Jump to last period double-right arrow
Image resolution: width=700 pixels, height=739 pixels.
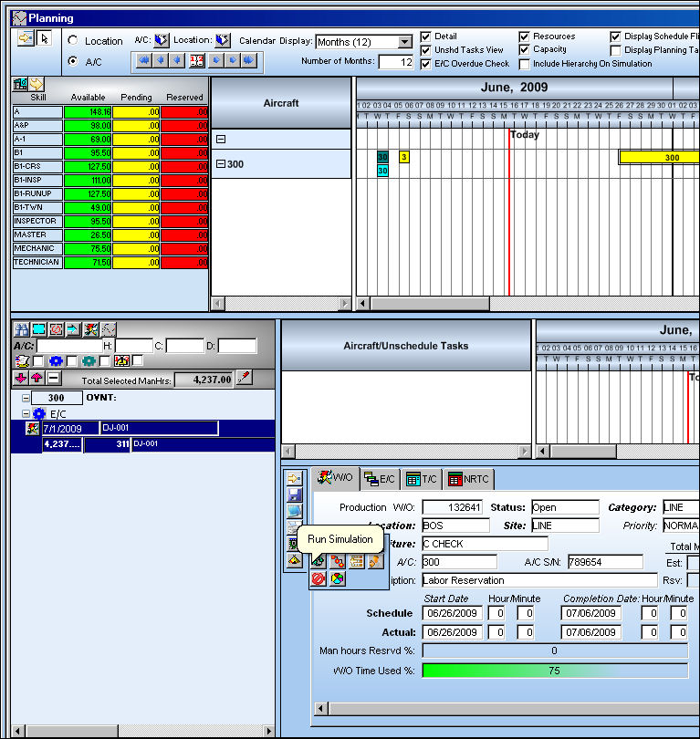pos(248,61)
